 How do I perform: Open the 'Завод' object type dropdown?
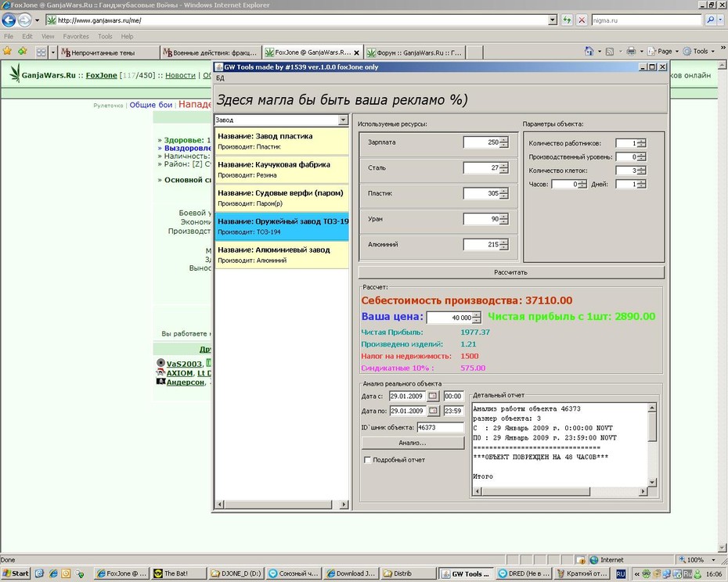click(x=343, y=120)
